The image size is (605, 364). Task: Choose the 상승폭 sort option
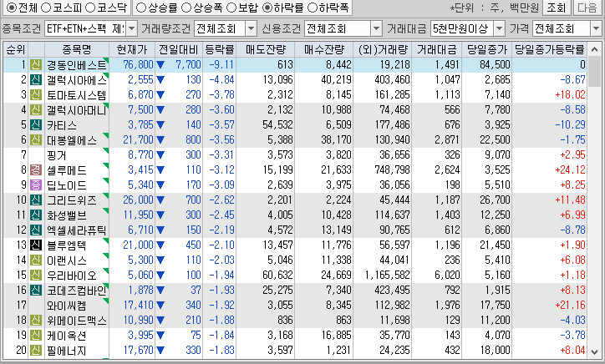(x=186, y=8)
